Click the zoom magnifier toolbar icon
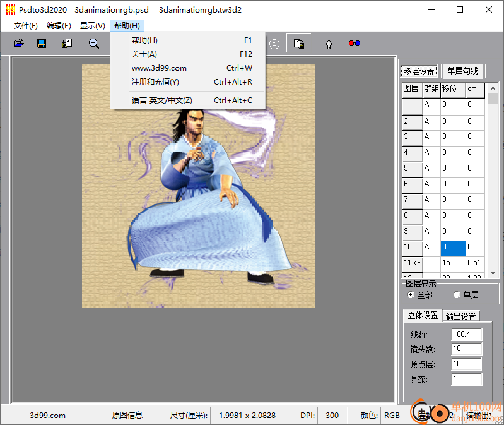 (x=94, y=44)
